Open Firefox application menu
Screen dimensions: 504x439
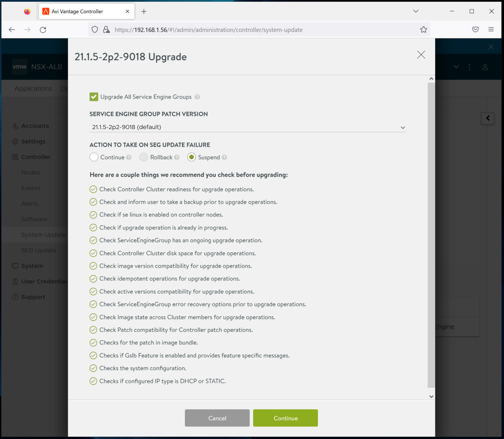[491, 29]
